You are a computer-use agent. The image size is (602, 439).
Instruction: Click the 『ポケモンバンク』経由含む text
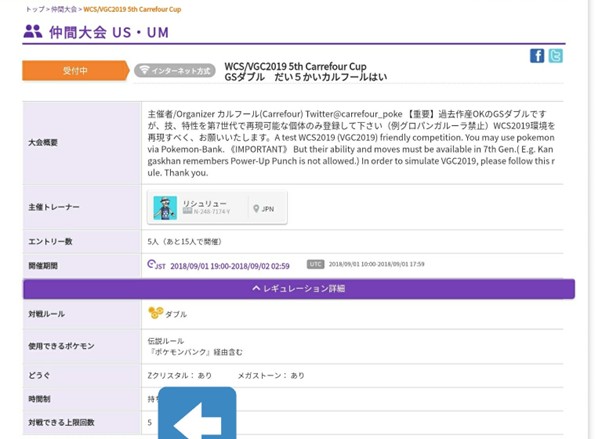click(195, 352)
